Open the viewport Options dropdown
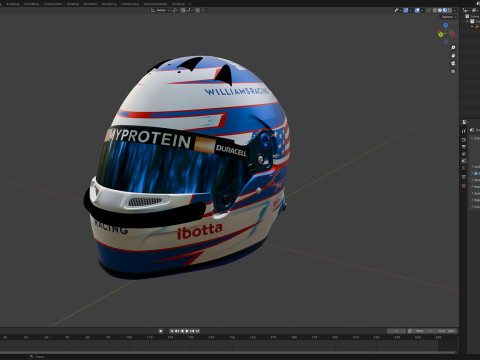 tap(449, 17)
